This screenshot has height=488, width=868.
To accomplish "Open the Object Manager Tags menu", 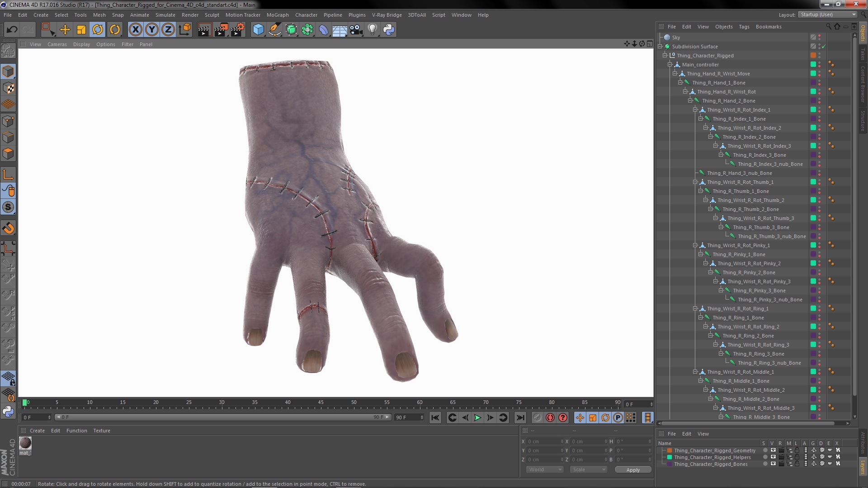I will 744,27.
